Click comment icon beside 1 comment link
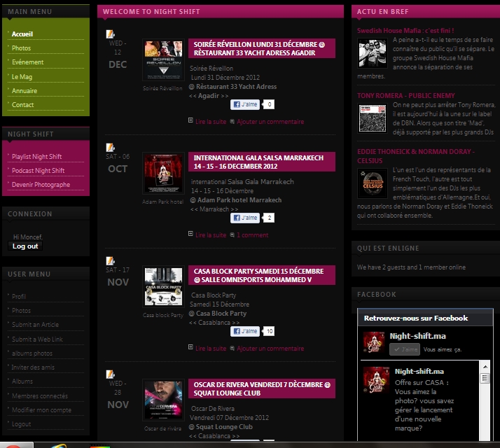The height and width of the screenshot is (448, 500). point(232,234)
